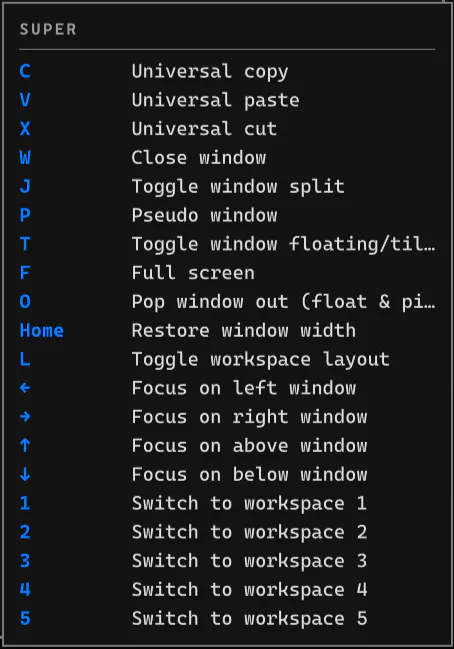Screen dimensions: 454x649
Task: Click the Toggle workspace layout entry
Action: (x=261, y=359)
